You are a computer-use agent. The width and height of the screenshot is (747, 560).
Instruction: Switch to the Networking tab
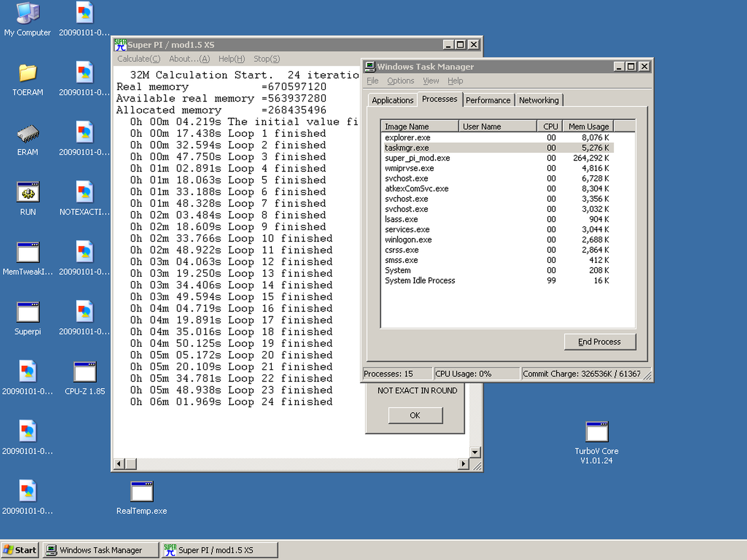[538, 100]
